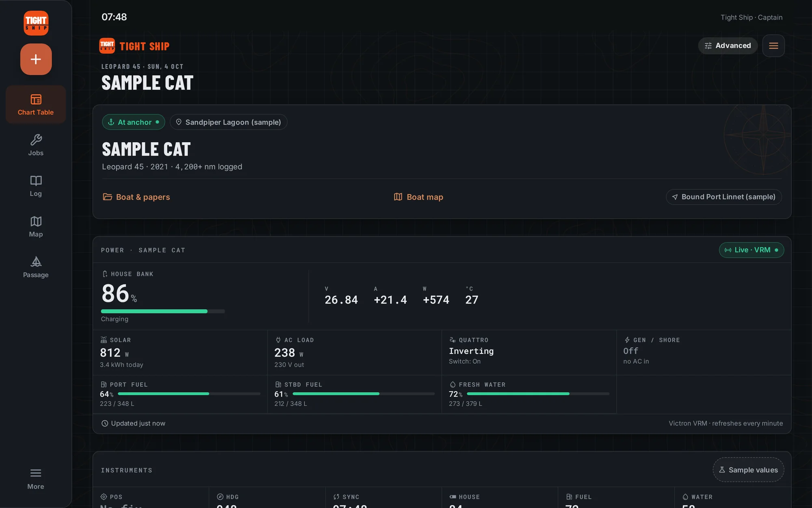Viewport: 812px width, 508px height.
Task: Click the House Bank battery icon
Action: pyautogui.click(x=105, y=274)
